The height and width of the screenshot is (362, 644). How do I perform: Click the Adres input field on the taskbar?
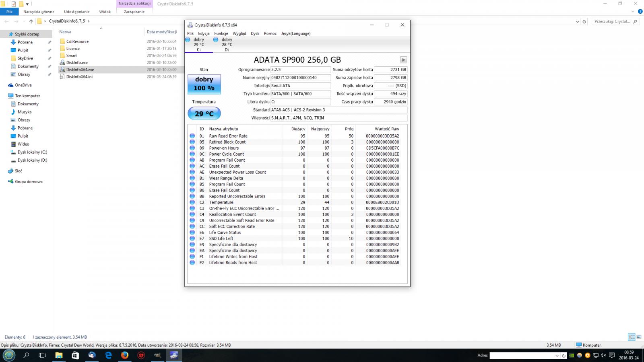[522, 356]
